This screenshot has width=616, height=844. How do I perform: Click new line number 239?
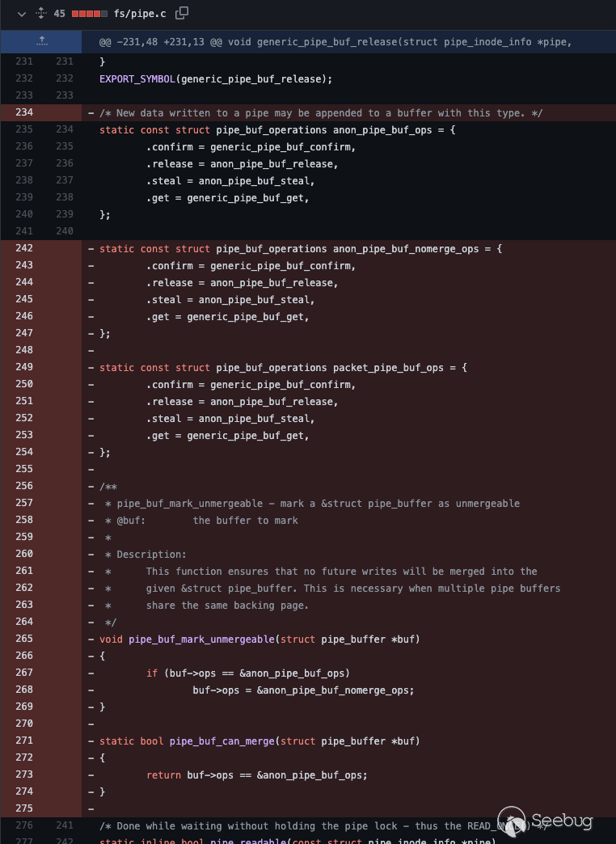(x=65, y=214)
